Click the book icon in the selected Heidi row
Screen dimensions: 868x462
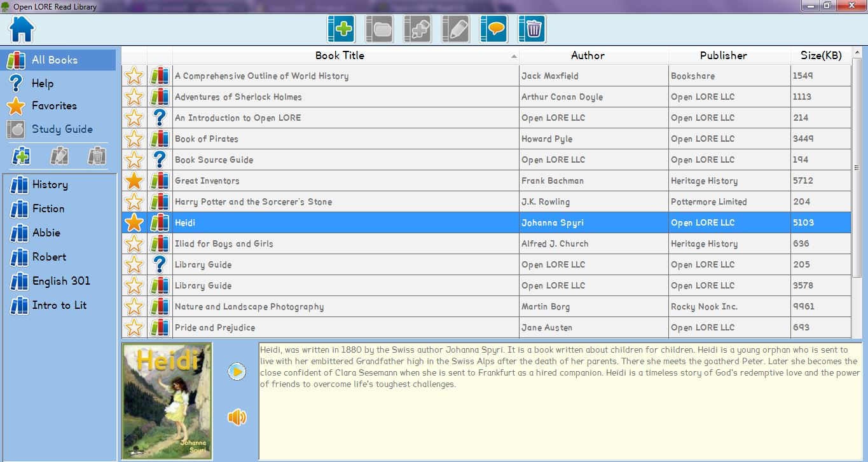pos(160,222)
